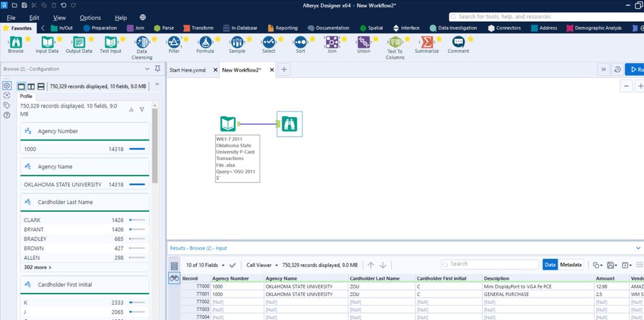Click the global search box for tools
Viewport: 644px width, 320px height.
click(546, 16)
